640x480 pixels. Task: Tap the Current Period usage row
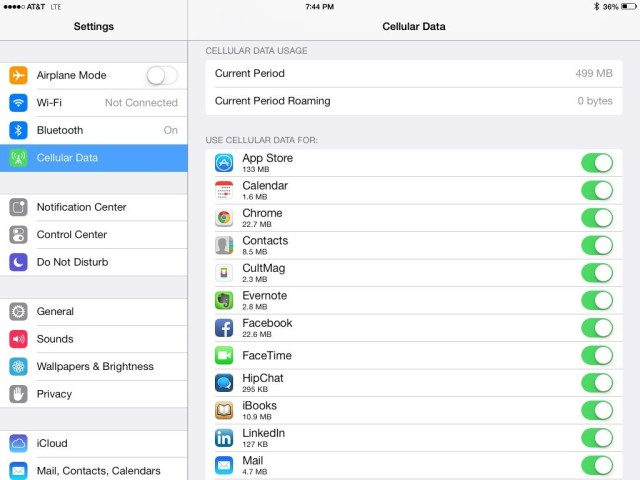[x=414, y=74]
